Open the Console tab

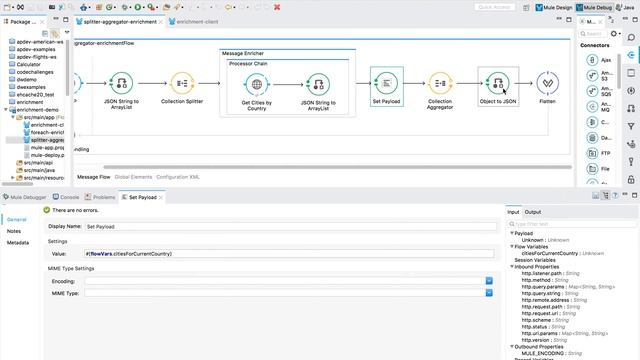coord(66,197)
